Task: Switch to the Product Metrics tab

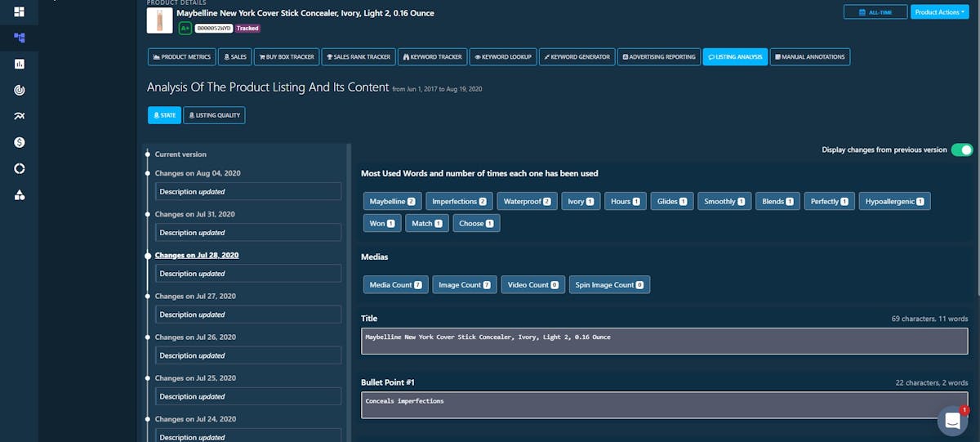Action: point(181,57)
